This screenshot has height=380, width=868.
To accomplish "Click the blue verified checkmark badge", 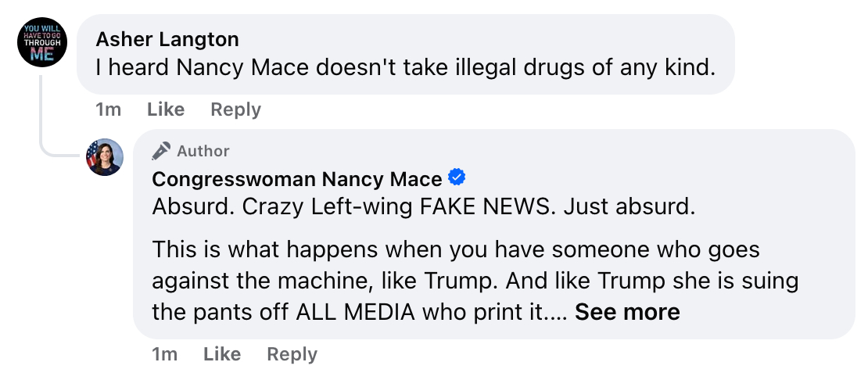I will (x=456, y=179).
